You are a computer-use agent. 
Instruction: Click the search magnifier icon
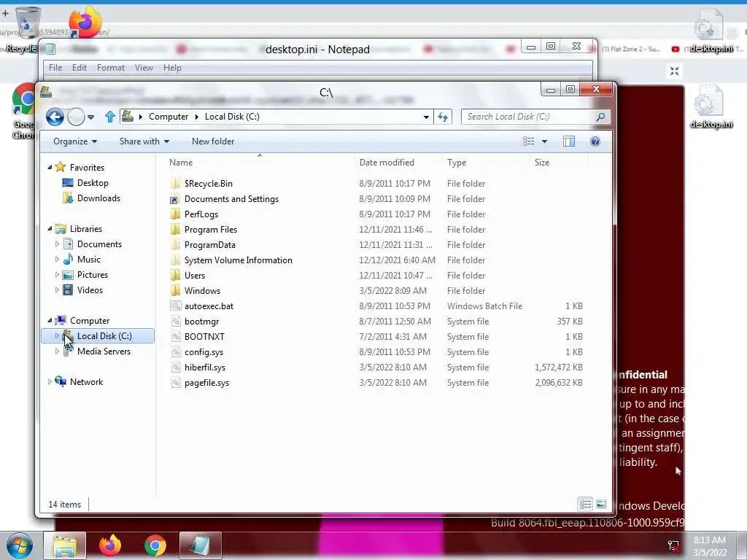[x=601, y=117]
